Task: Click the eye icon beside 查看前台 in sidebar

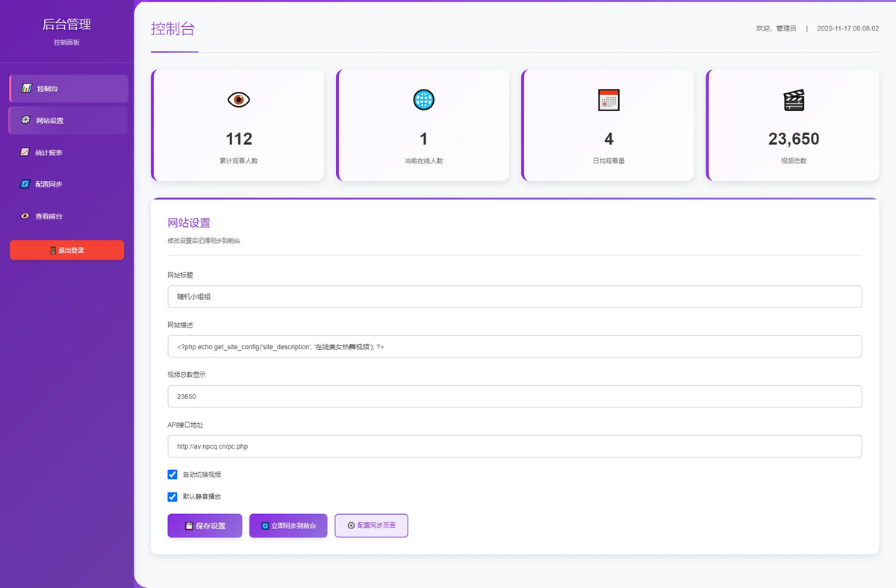Action: pos(25,216)
